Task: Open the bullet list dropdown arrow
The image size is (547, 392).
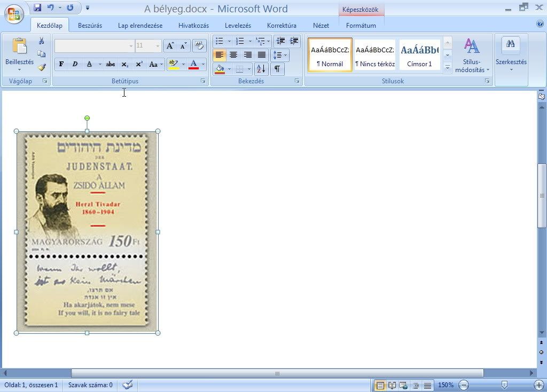Action: point(229,41)
